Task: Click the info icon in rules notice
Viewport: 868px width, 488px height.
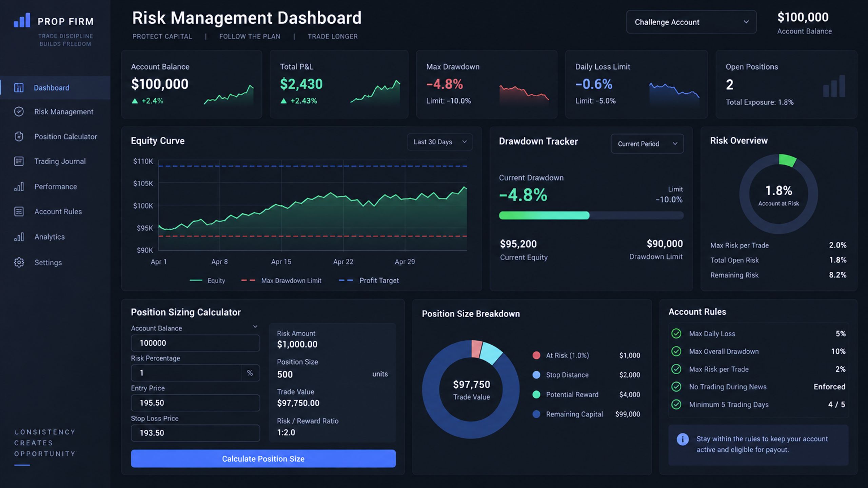Action: [683, 440]
